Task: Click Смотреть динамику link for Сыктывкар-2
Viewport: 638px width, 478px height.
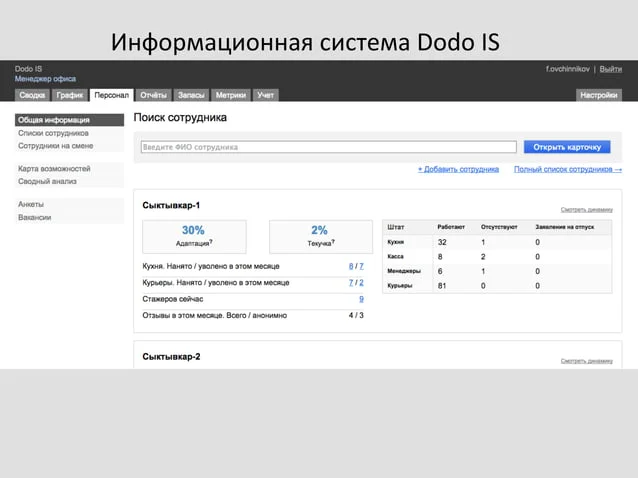Action: click(587, 361)
